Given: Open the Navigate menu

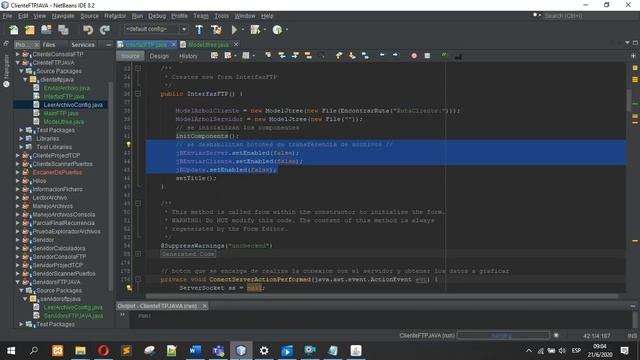Looking at the screenshot, I should [x=63, y=16].
